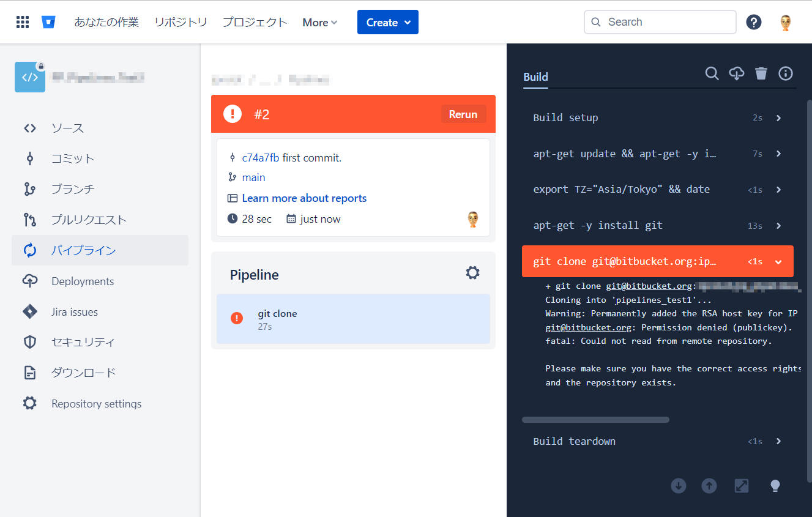Open pipeline settings gear icon
The height and width of the screenshot is (517, 812).
pos(472,273)
